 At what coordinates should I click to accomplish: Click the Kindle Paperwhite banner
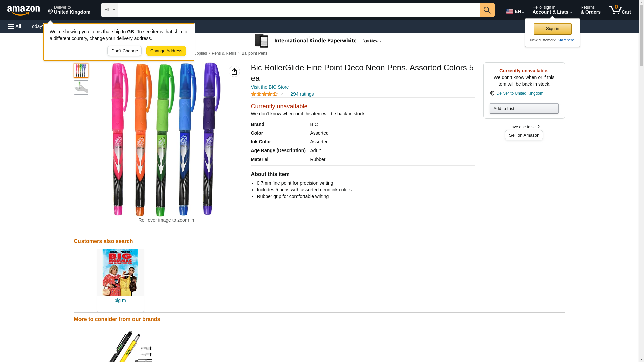[x=318, y=41]
